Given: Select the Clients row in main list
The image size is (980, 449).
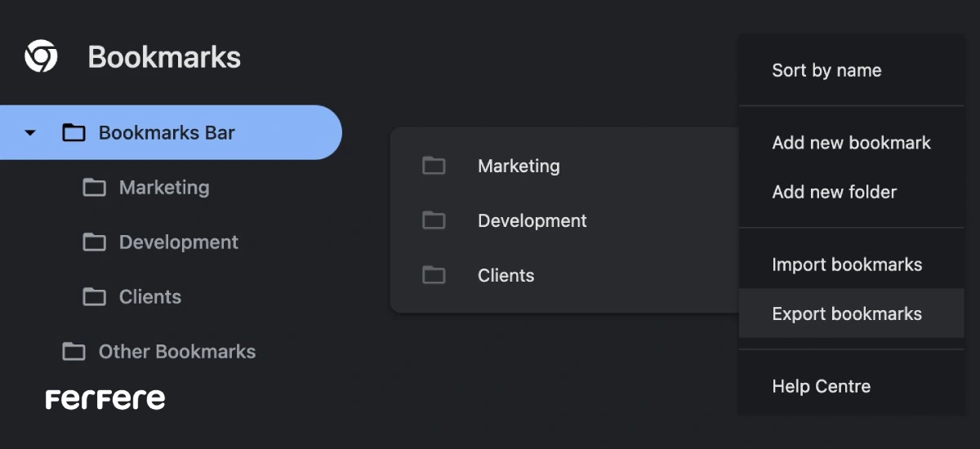Looking at the screenshot, I should pos(506,275).
